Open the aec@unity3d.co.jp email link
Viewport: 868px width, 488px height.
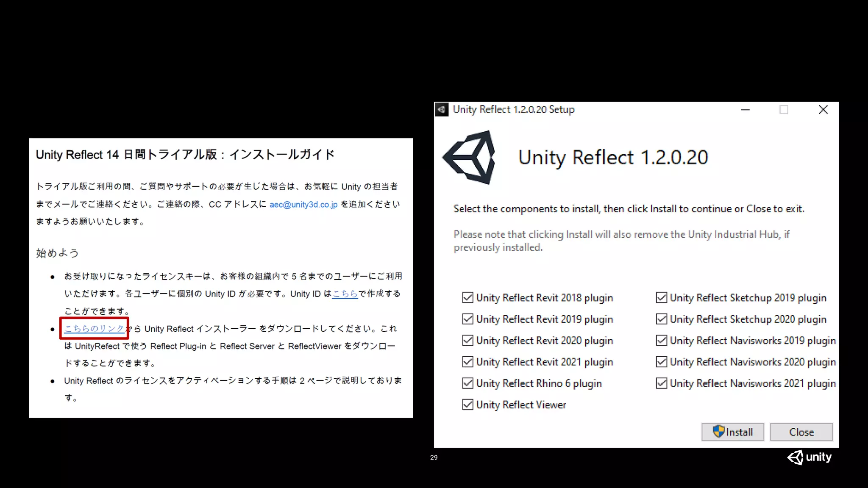tap(303, 205)
